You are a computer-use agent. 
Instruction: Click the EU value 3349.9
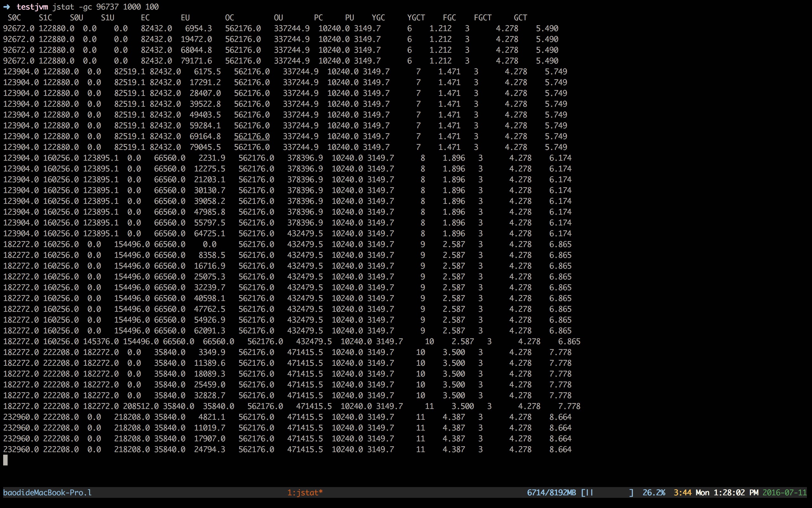click(212, 352)
